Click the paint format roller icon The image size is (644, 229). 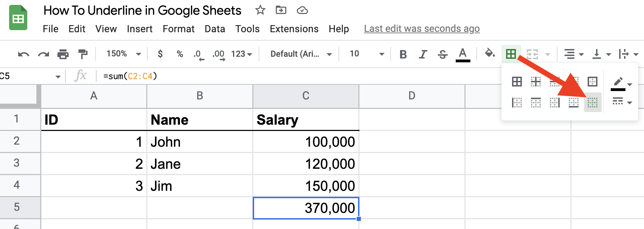[x=83, y=54]
